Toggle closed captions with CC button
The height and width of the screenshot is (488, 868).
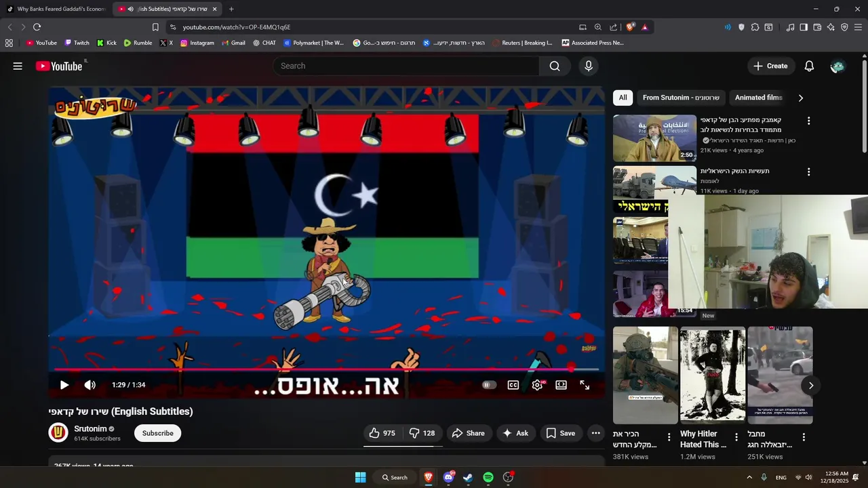point(513,385)
